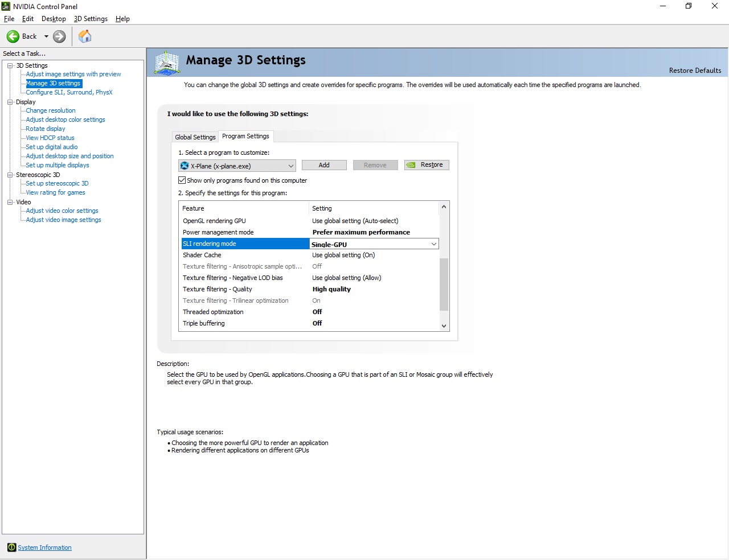Open View HDCP status task
The height and width of the screenshot is (560, 729).
click(x=50, y=138)
